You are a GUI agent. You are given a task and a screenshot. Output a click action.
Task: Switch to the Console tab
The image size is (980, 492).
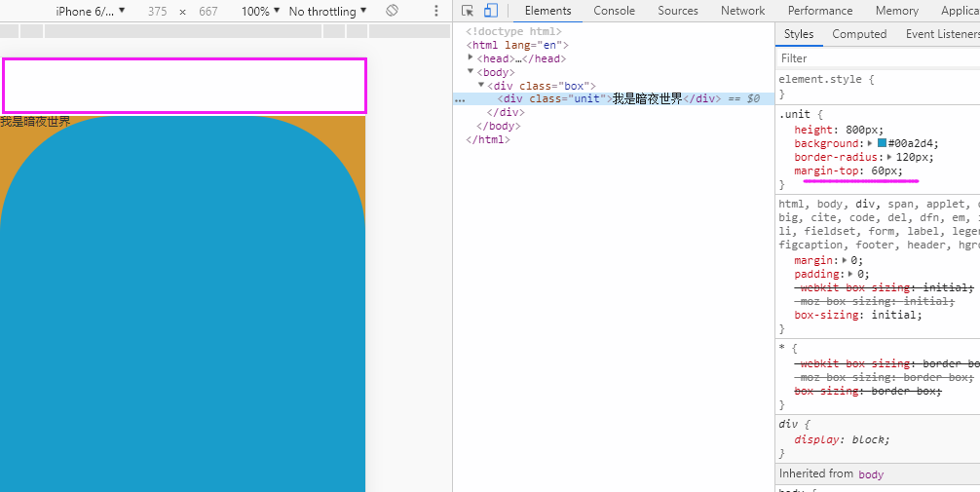(615, 11)
